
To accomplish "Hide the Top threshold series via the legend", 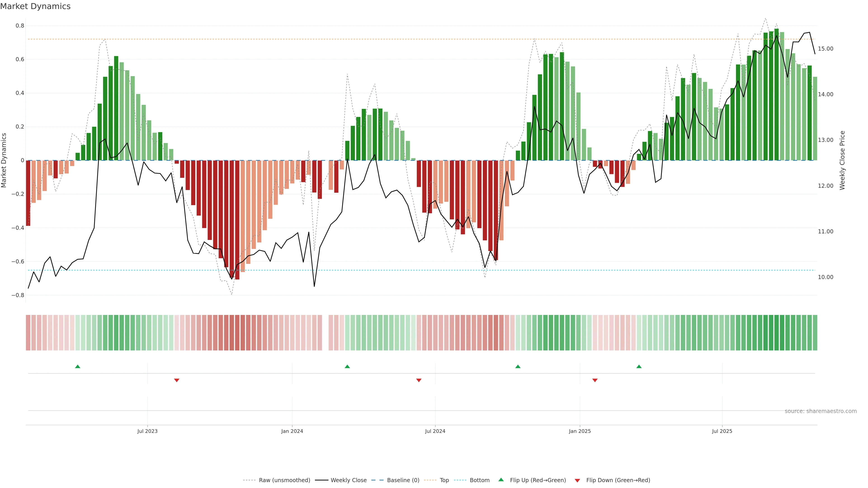I will tap(444, 480).
